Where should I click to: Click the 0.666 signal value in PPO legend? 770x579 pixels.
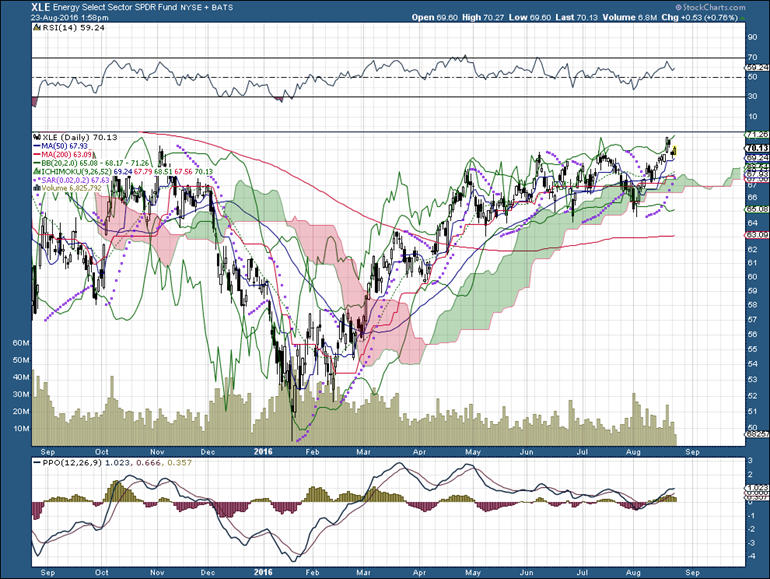pyautogui.click(x=148, y=463)
